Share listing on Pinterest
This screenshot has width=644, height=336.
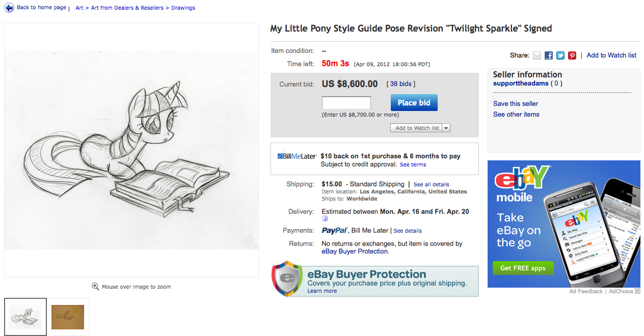[572, 55]
